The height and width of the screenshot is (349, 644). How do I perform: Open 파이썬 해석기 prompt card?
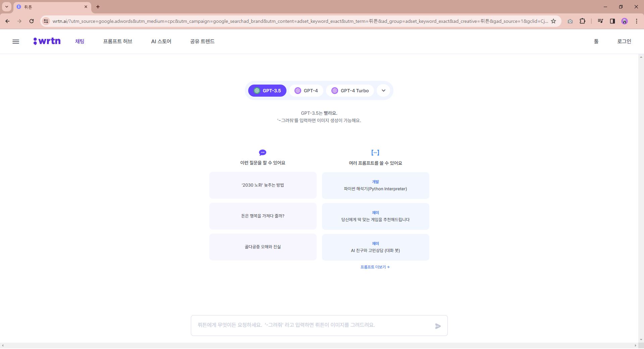click(x=376, y=186)
